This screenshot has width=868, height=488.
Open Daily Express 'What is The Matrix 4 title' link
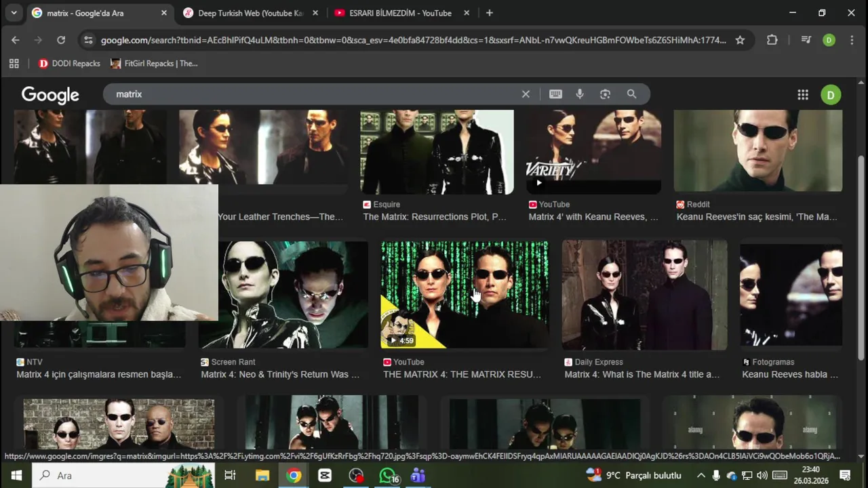642,374
